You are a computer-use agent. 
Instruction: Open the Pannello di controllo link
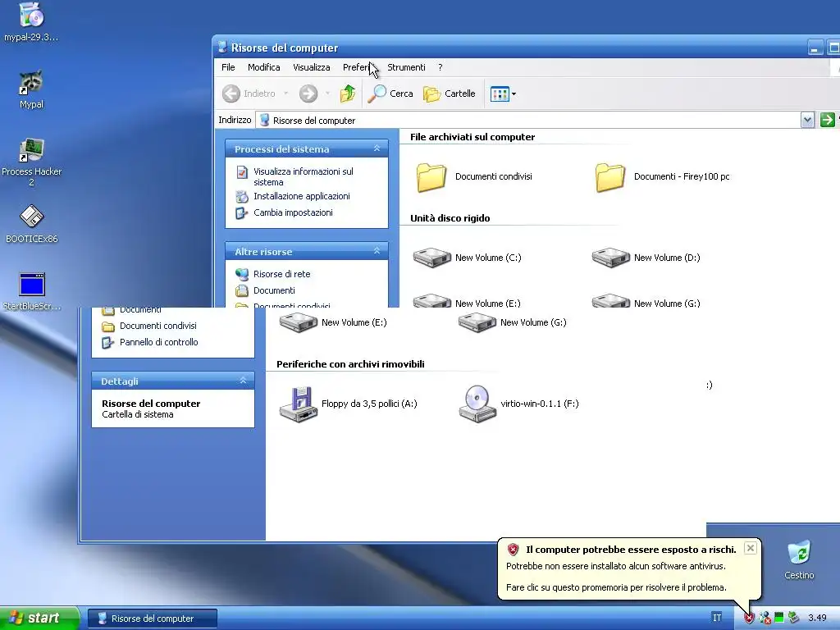158,342
